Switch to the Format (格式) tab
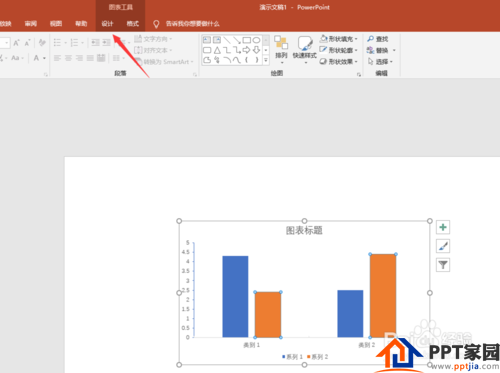The height and width of the screenshot is (373, 500). [132, 24]
